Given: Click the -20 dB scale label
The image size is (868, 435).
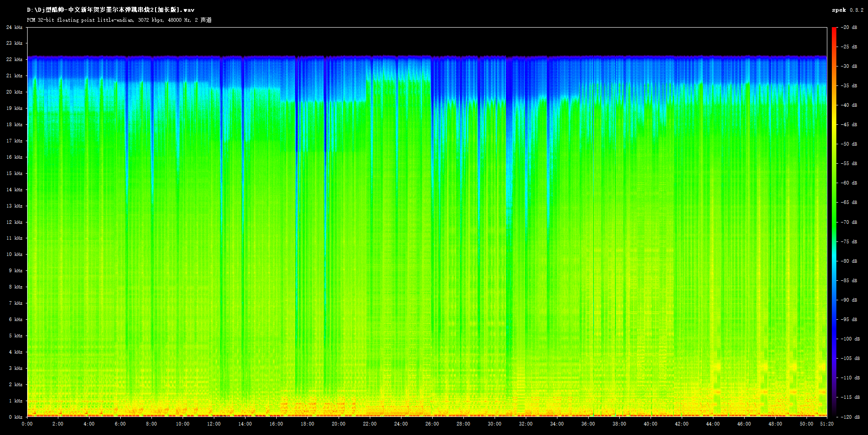Looking at the screenshot, I should coord(849,27).
